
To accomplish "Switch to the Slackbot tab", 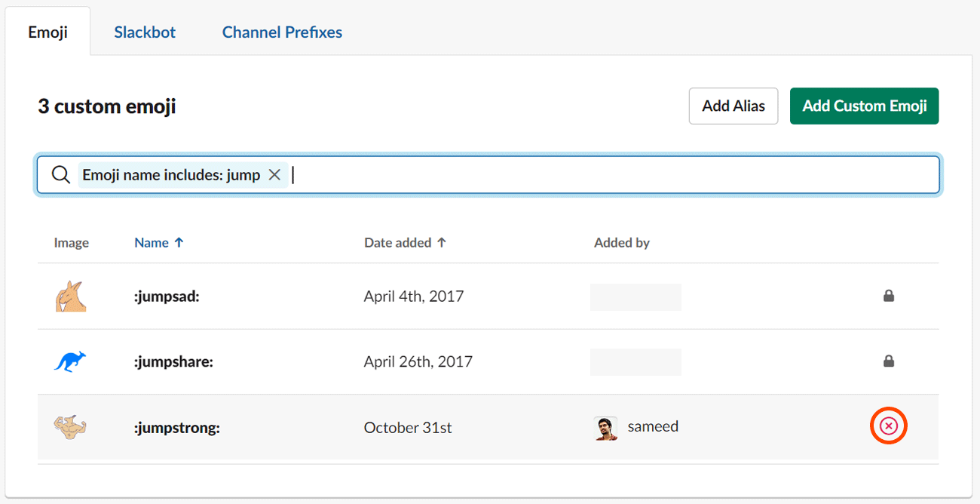I will click(x=144, y=32).
